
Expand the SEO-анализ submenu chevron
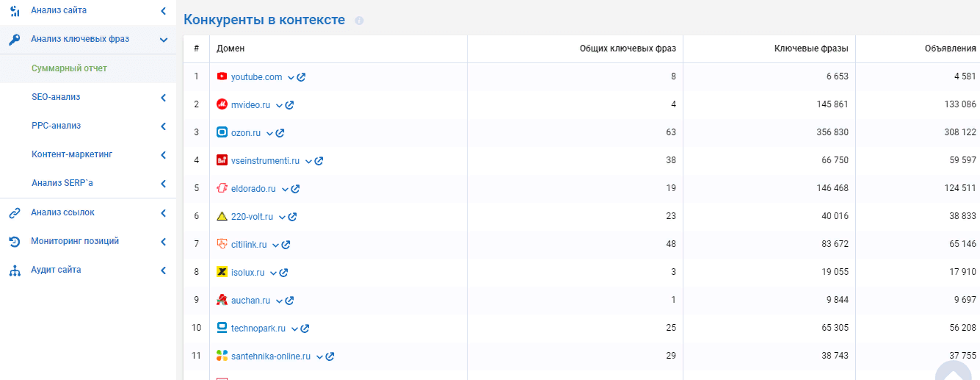click(x=163, y=97)
